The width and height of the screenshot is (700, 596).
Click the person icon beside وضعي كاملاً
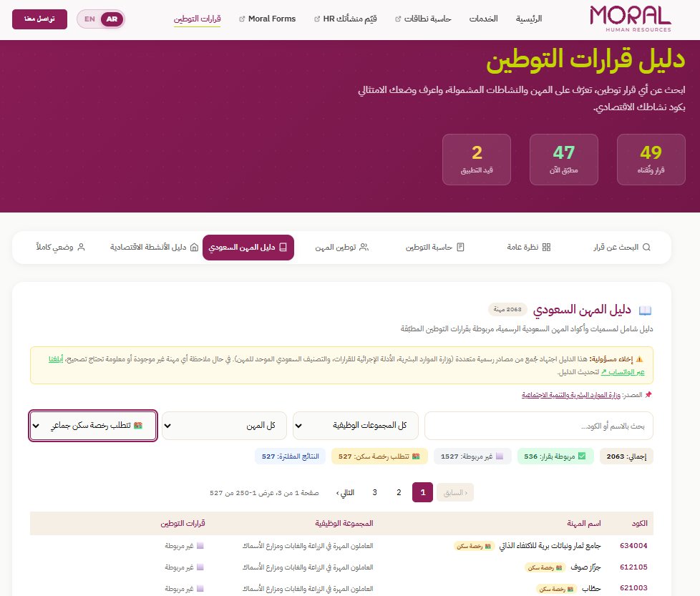81,247
